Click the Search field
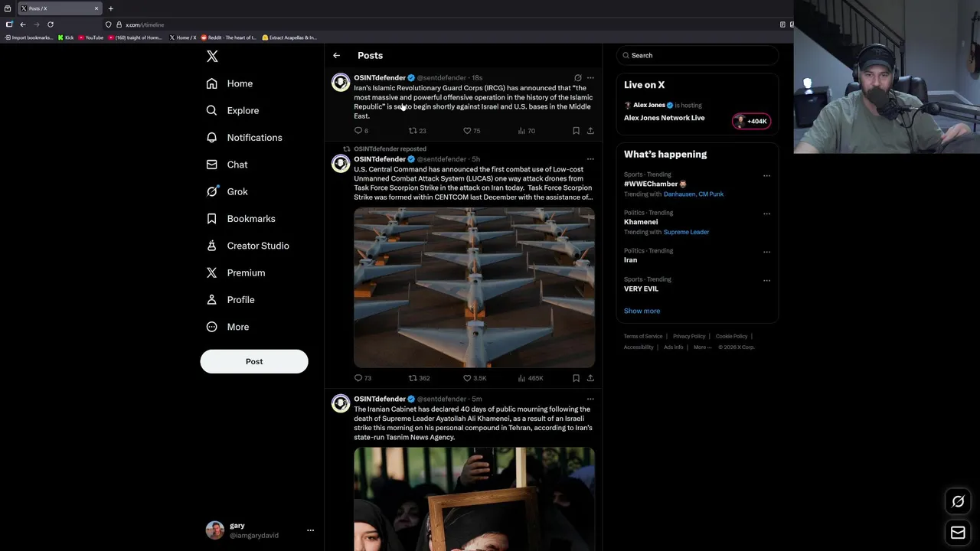The image size is (980, 551). click(x=697, y=55)
